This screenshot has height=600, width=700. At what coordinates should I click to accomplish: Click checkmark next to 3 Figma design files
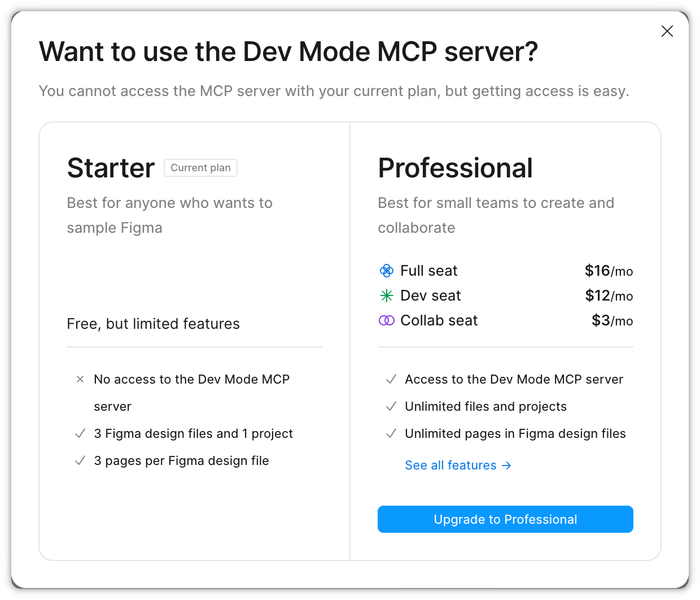click(80, 433)
